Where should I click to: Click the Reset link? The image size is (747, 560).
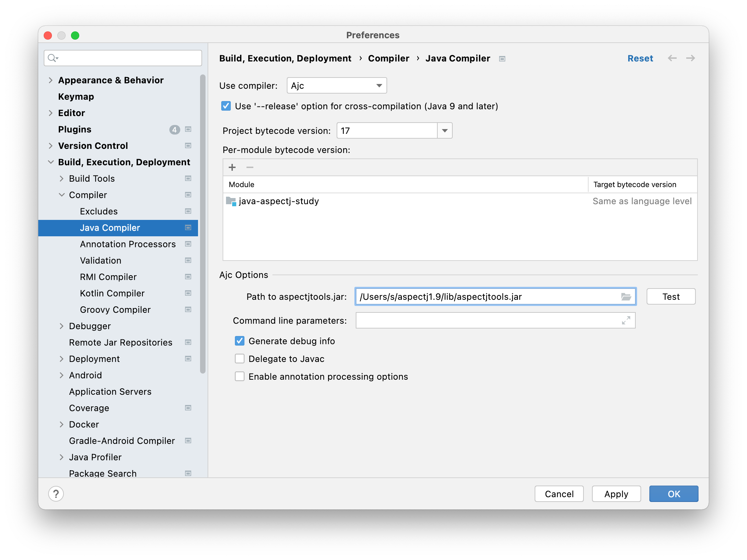coord(640,58)
